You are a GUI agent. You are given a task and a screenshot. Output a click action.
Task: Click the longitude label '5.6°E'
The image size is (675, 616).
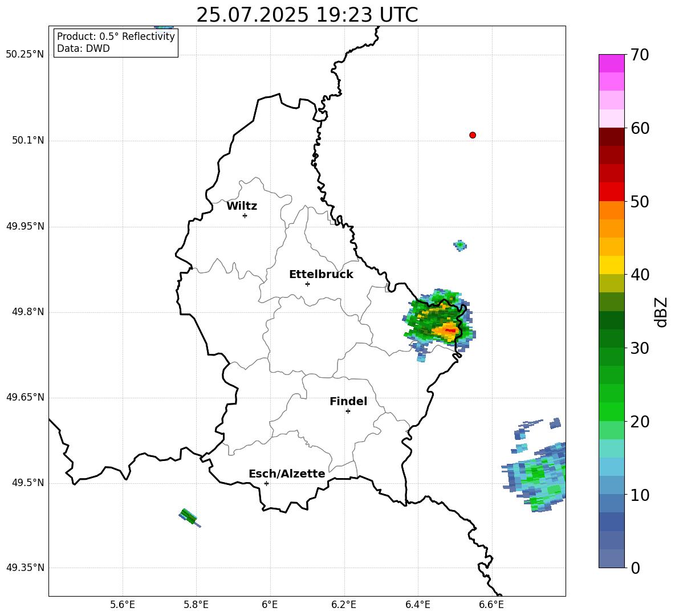[x=123, y=605]
